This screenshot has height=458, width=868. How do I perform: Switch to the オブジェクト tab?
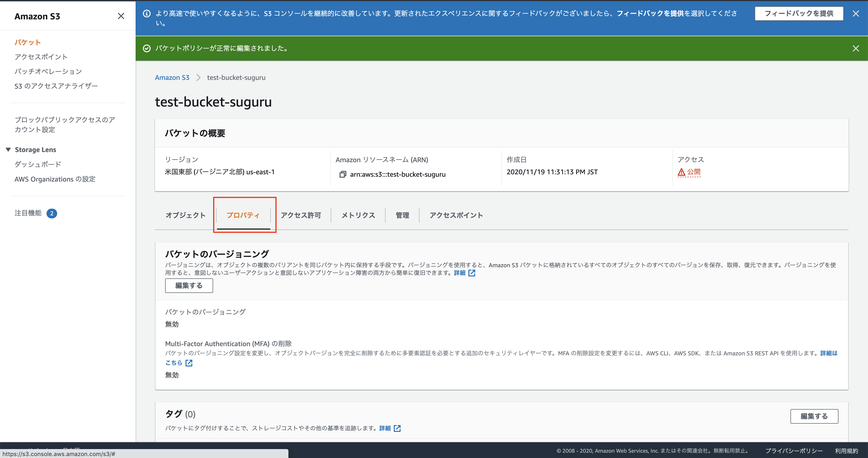[185, 215]
